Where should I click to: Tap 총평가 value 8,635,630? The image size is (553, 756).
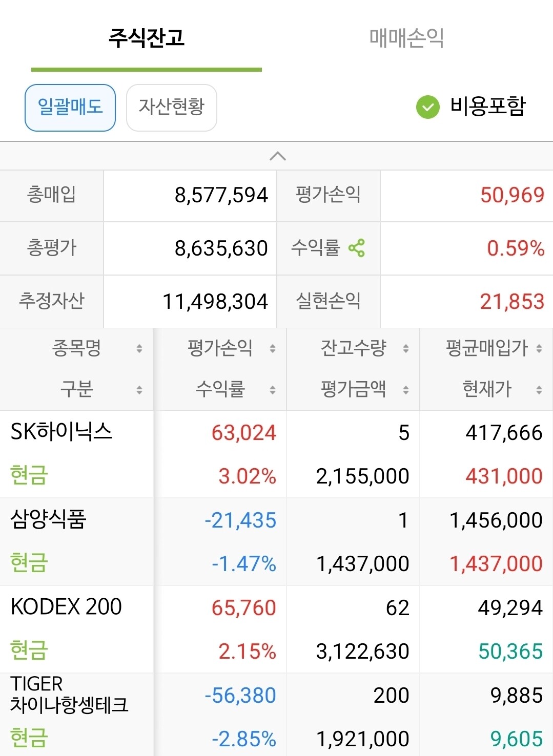221,248
